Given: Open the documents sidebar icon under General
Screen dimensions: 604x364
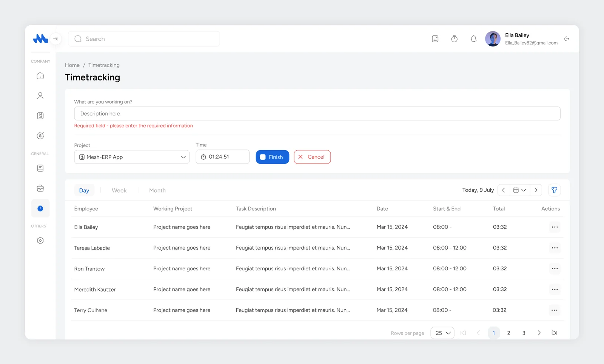Looking at the screenshot, I should click(40, 168).
